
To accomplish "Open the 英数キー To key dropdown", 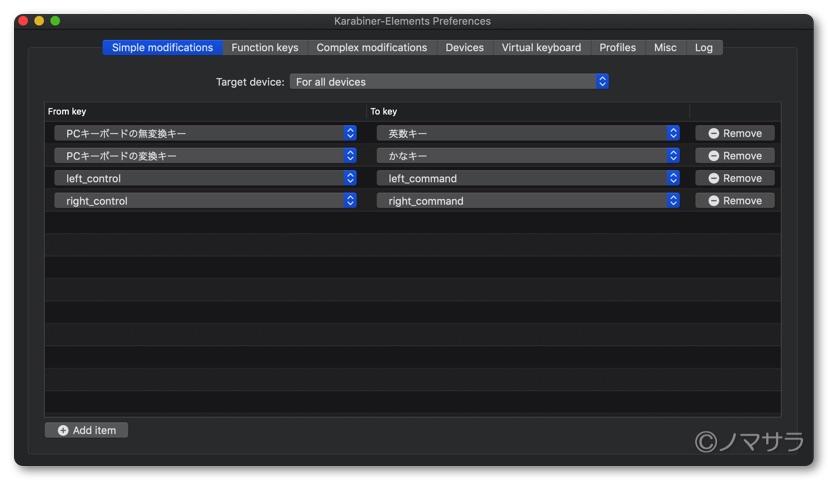I will pyautogui.click(x=528, y=133).
